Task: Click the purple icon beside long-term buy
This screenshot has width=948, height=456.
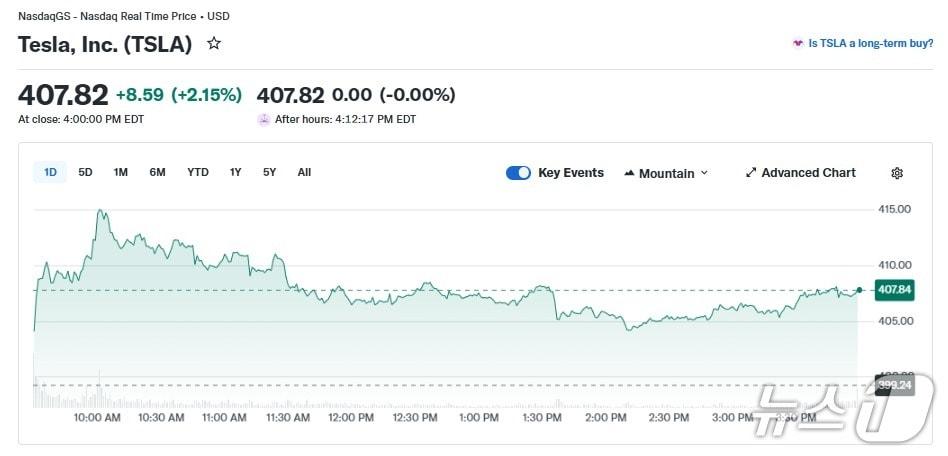Action: (798, 44)
